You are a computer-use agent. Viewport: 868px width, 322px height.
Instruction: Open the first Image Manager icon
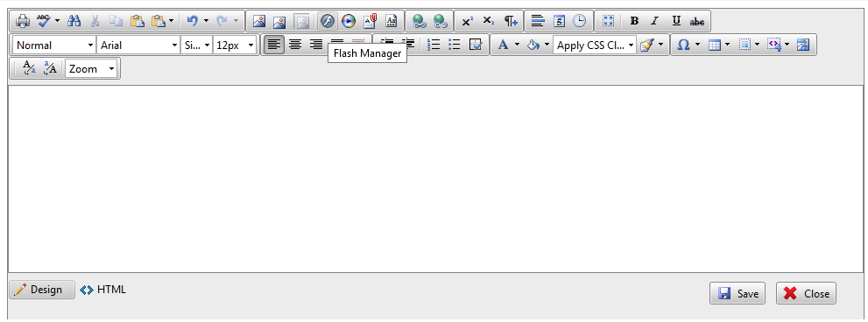click(x=258, y=21)
